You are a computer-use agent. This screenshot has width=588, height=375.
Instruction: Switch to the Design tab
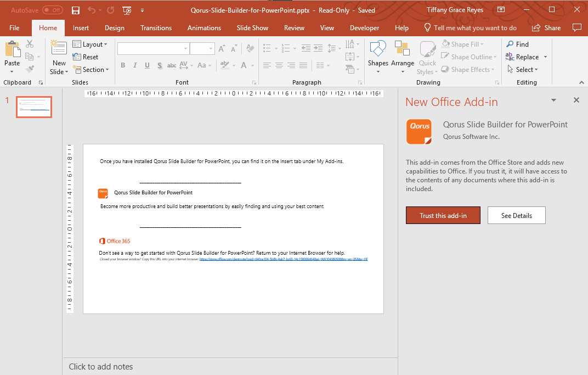pyautogui.click(x=115, y=28)
